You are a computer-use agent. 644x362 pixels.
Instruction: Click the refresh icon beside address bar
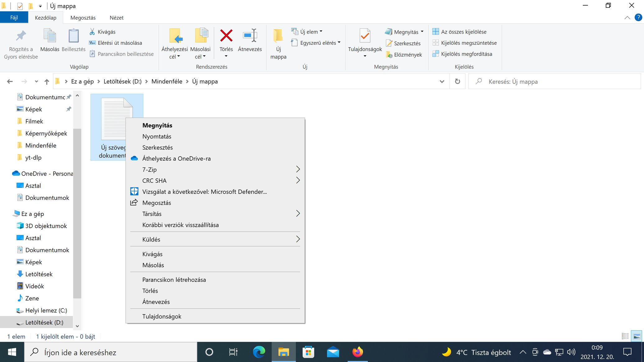(457, 81)
